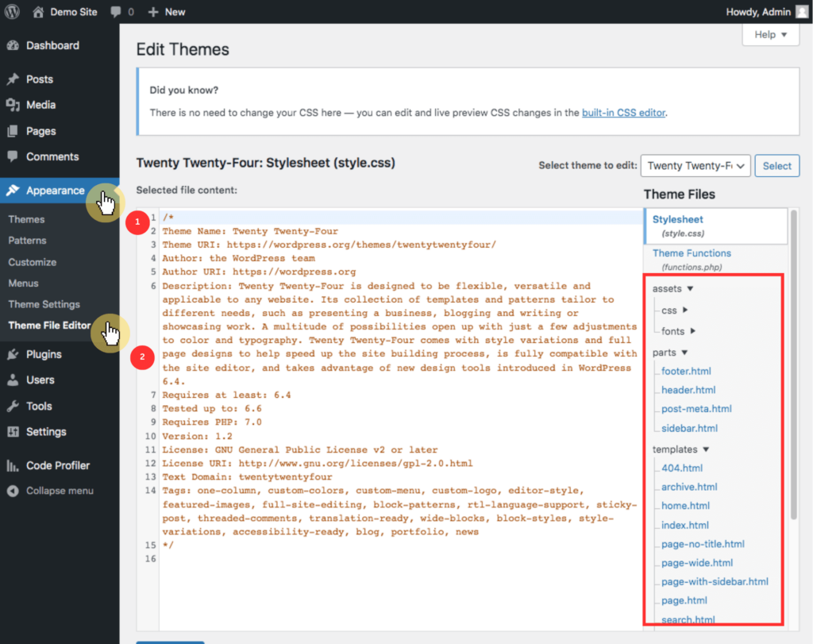Open the comments bubble icon in admin bar
813x644 pixels.
(x=116, y=12)
